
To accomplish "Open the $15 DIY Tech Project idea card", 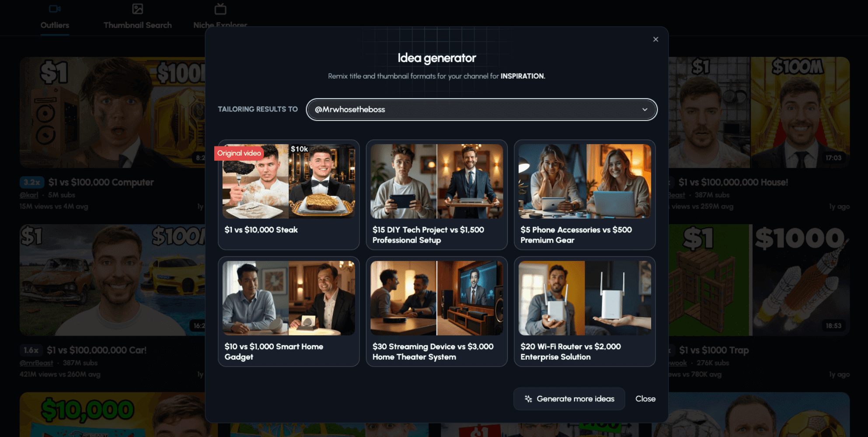I will coord(436,194).
